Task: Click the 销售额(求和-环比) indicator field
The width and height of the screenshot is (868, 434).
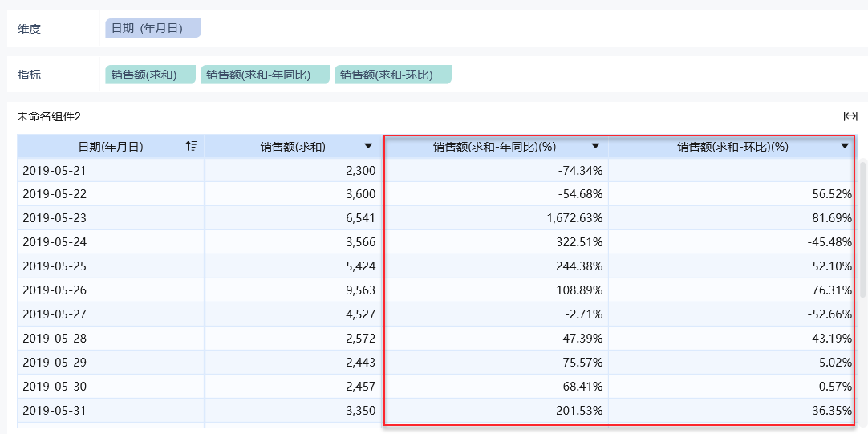Action: coord(392,75)
